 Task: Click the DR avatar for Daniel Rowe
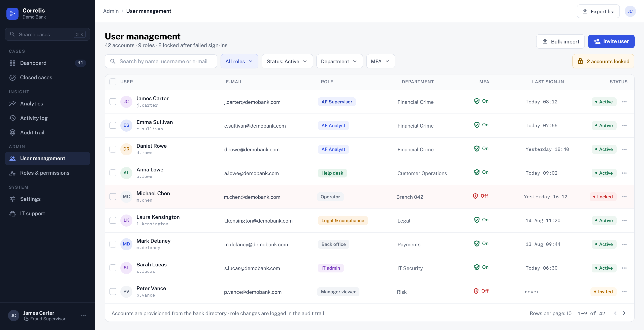coord(126,149)
